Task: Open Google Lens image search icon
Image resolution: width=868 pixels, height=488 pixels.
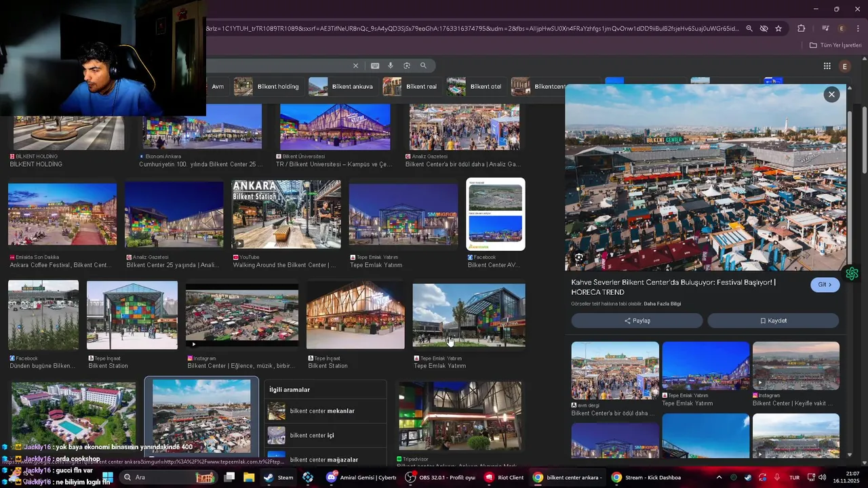Action: (x=407, y=66)
